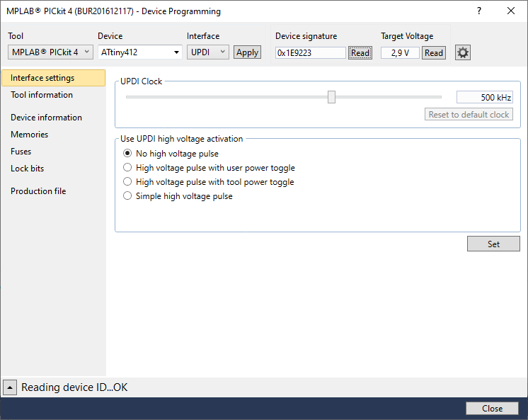Read the device signature

(360, 52)
